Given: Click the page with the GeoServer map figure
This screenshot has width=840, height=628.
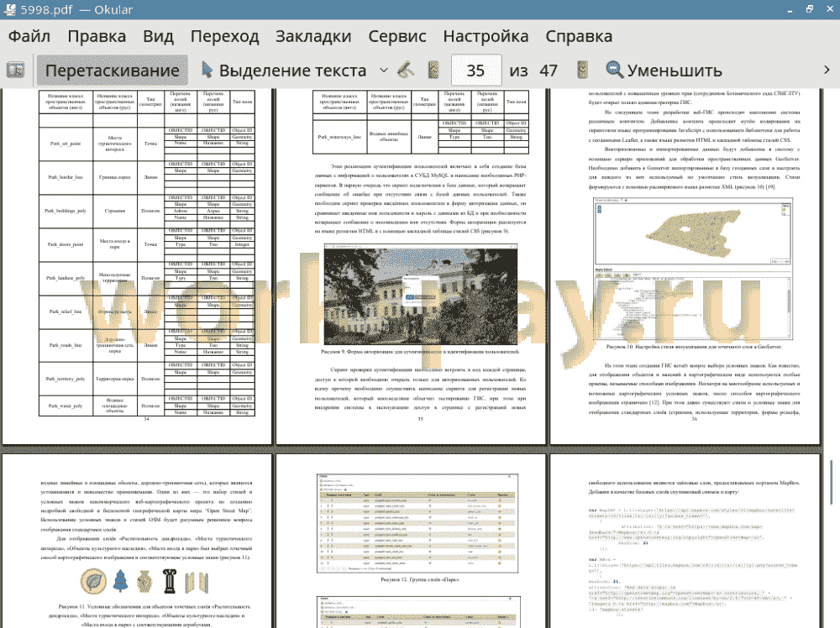Looking at the screenshot, I should pyautogui.click(x=685, y=266).
